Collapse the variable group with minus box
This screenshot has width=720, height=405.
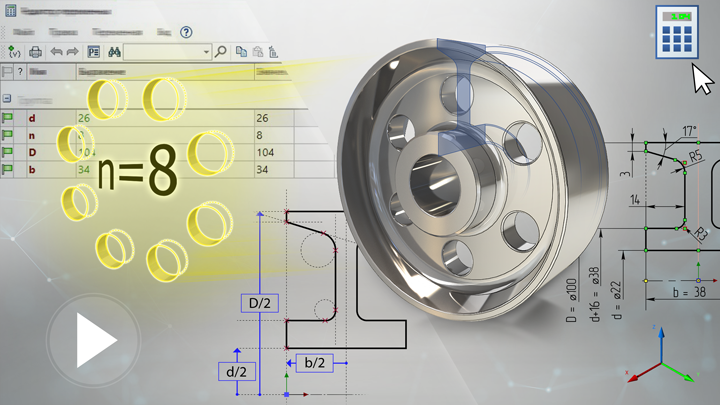pyautogui.click(x=8, y=100)
